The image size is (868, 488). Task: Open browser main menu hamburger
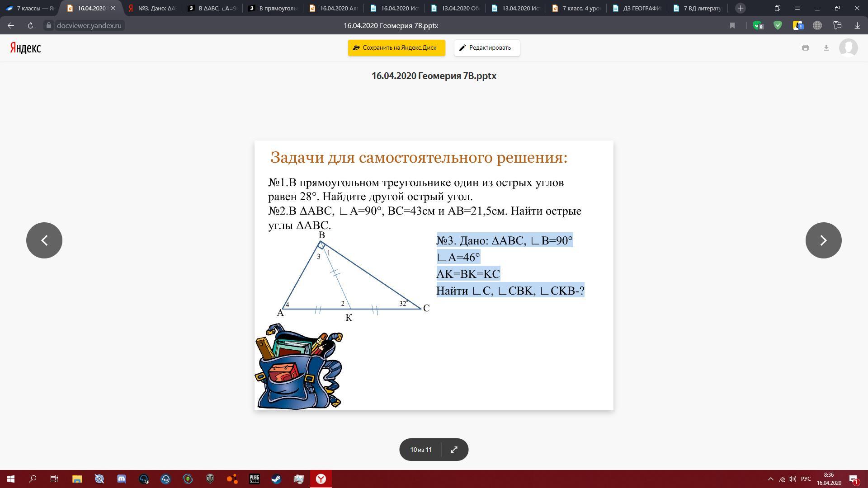pyautogui.click(x=797, y=8)
